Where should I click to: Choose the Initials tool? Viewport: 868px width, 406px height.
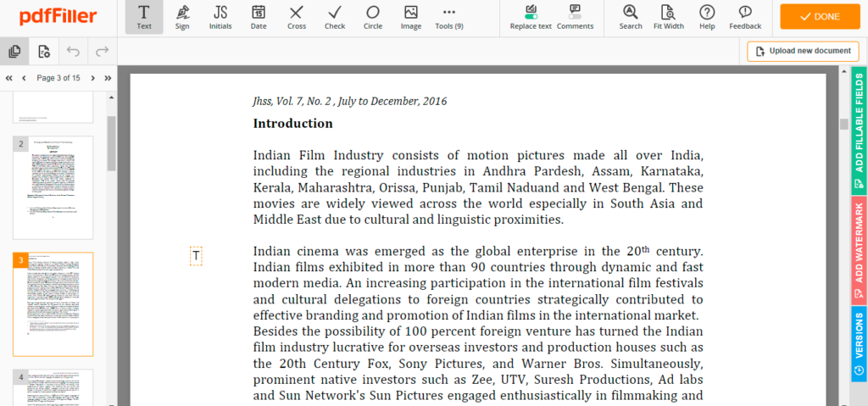[x=220, y=17]
